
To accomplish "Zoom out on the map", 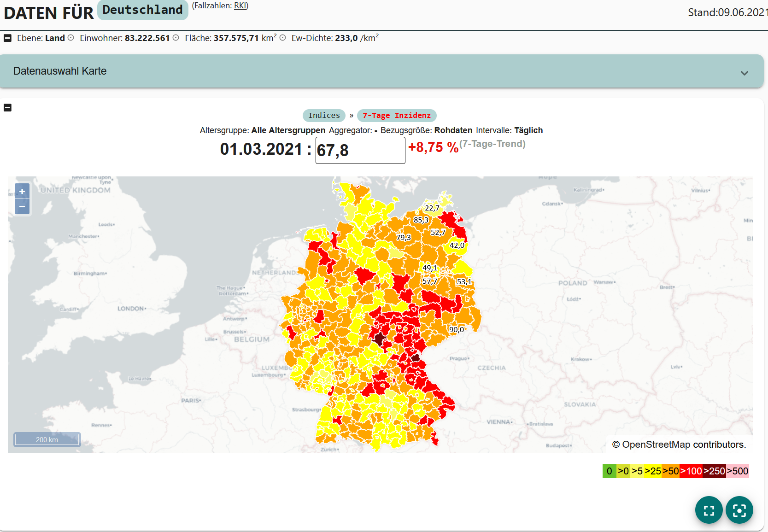I will point(22,207).
